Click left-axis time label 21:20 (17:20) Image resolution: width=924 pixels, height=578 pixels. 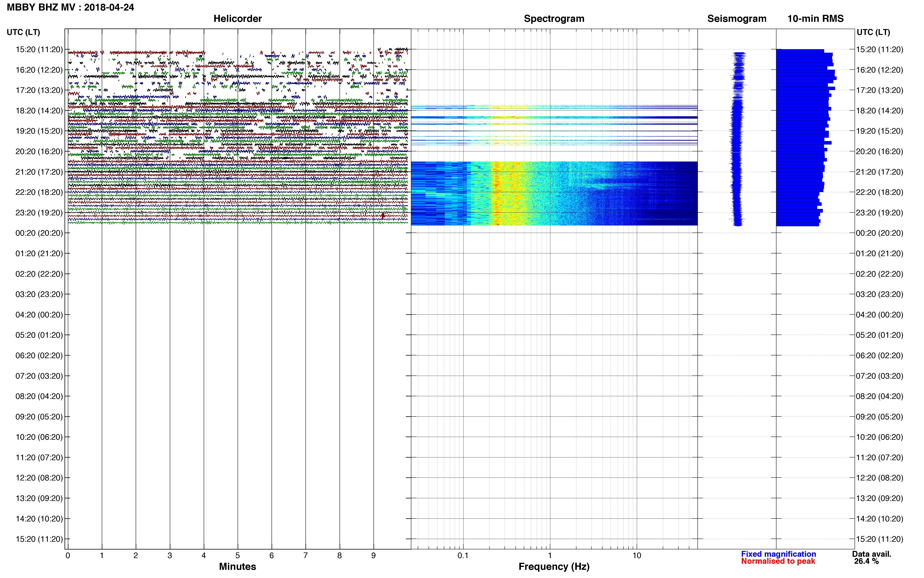pos(39,172)
